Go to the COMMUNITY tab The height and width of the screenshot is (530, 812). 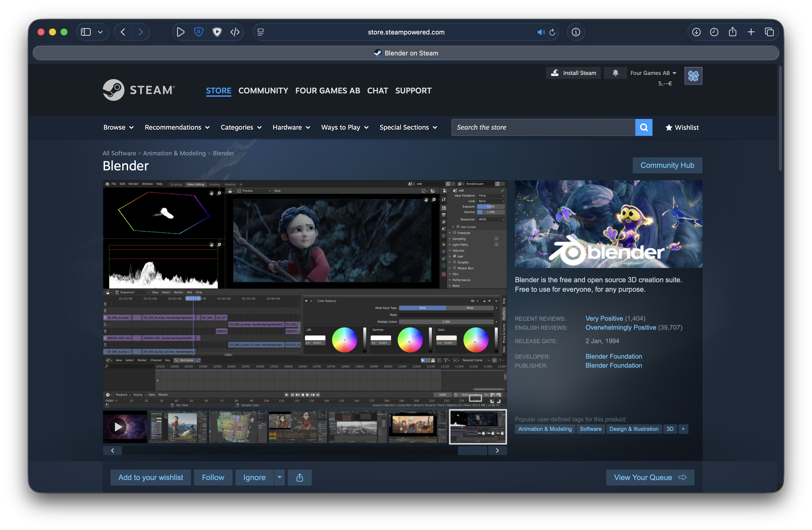263,91
